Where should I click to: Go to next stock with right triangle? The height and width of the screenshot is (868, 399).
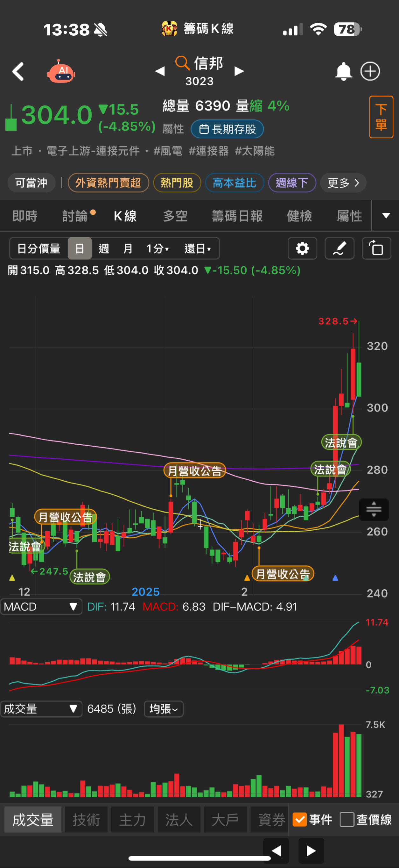239,71
